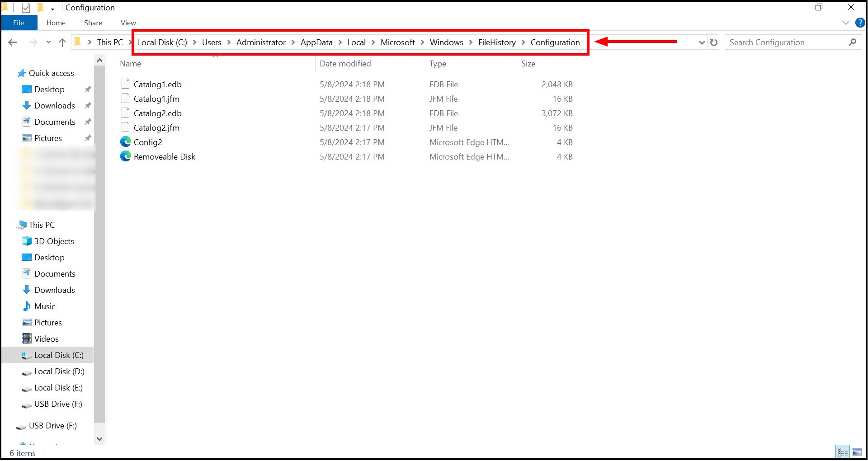The height and width of the screenshot is (461, 868).
Task: Jump to FileHistory in the address bar path
Action: coord(497,42)
